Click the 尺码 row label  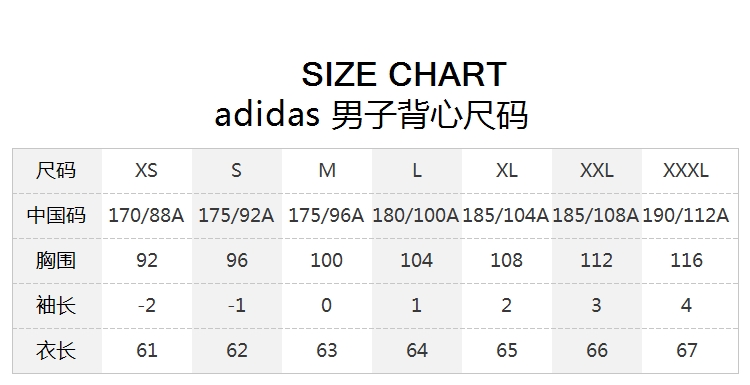coord(56,170)
